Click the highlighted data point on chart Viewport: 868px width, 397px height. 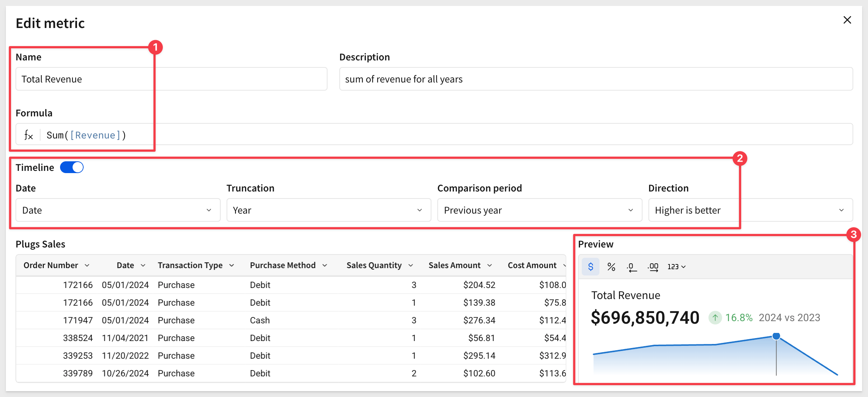[776, 336]
